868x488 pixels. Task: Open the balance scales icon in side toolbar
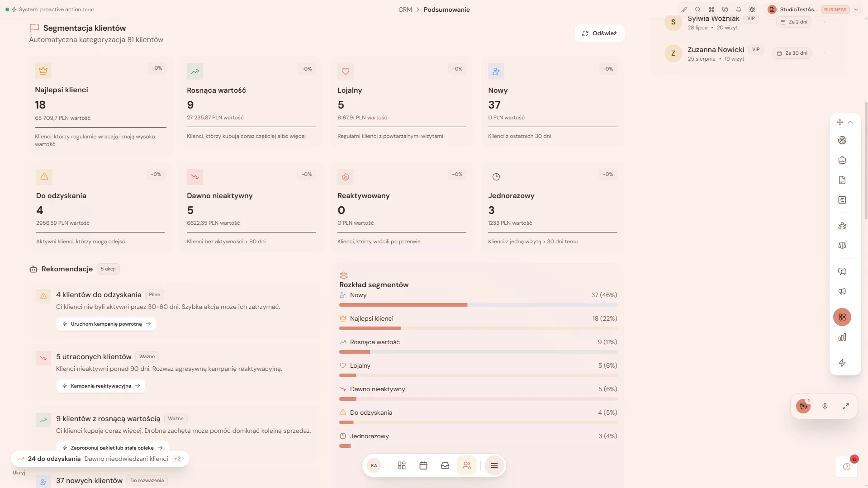coord(842,246)
